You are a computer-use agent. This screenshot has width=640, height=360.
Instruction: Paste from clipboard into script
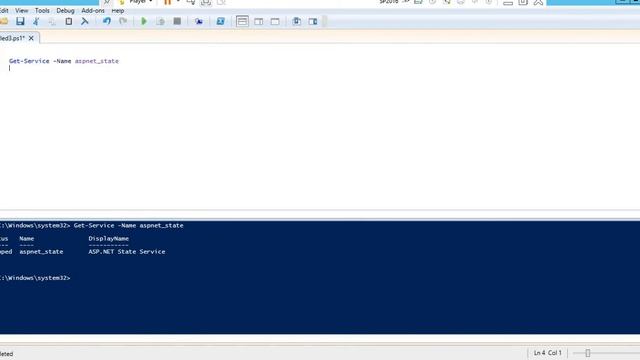[69, 21]
